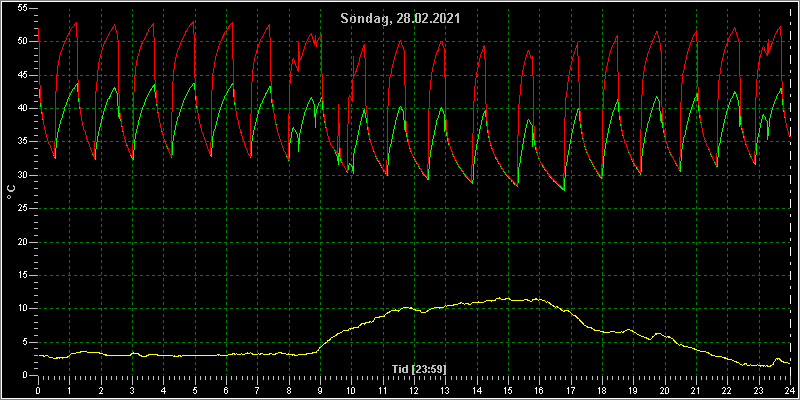Click the red curve minimum near hour 17
Screen dimensions: 800x400
[564, 190]
